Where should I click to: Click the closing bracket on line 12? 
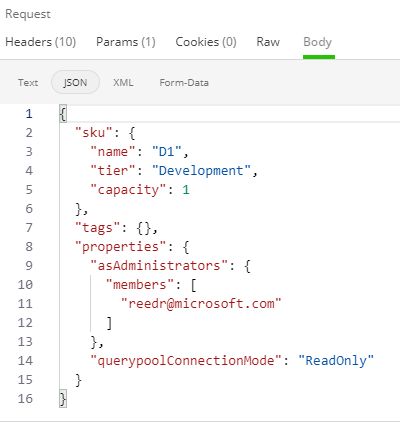pos(109,323)
